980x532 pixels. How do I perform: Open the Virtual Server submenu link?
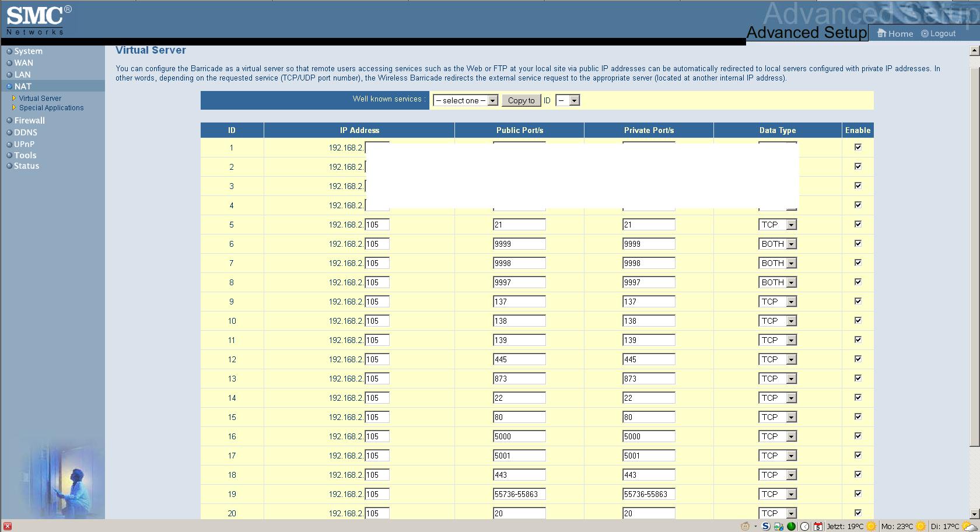pyautogui.click(x=40, y=99)
